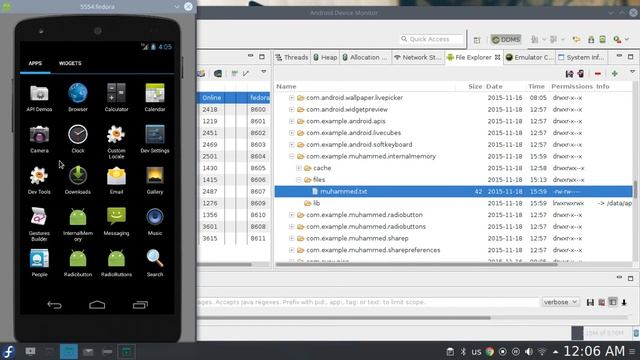Click the DDMS perspective button
This screenshot has width=640, height=360.
click(x=506, y=40)
